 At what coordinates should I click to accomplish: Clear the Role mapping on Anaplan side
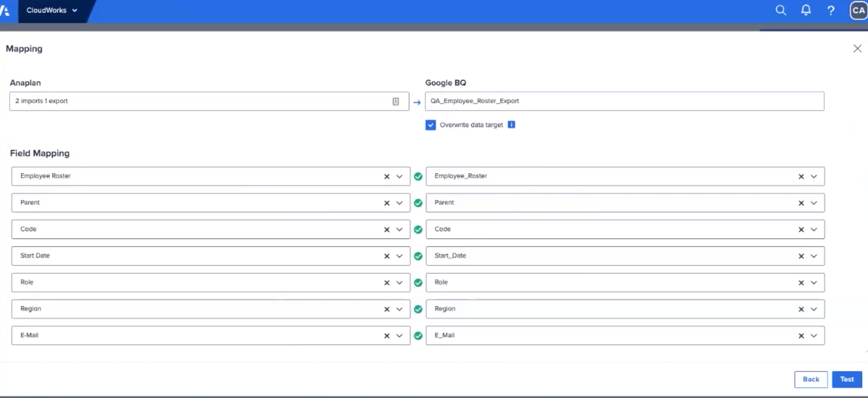pos(387,283)
